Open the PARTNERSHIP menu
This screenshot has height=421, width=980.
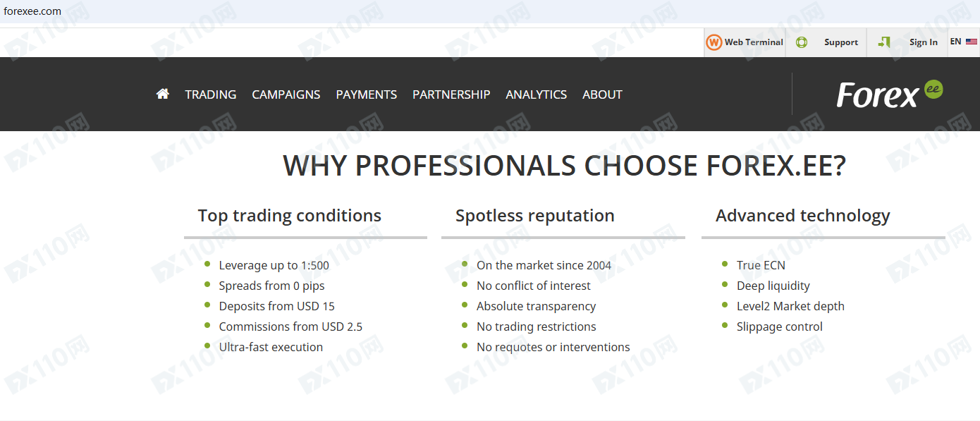pyautogui.click(x=451, y=94)
